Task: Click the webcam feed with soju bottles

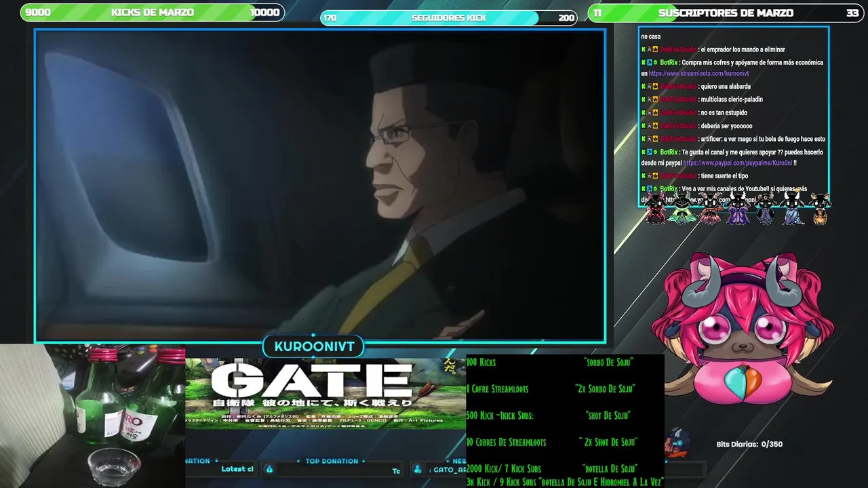Action: (x=92, y=416)
